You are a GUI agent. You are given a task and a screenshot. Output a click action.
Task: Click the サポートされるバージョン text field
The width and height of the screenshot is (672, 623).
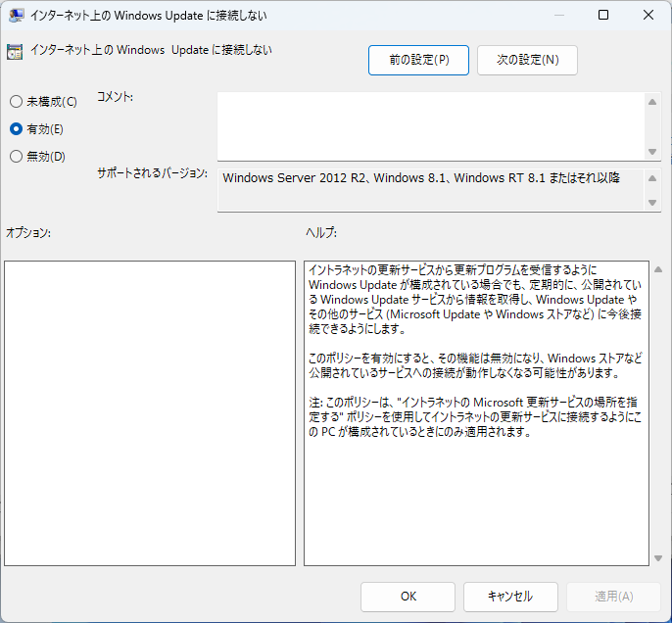(431, 188)
